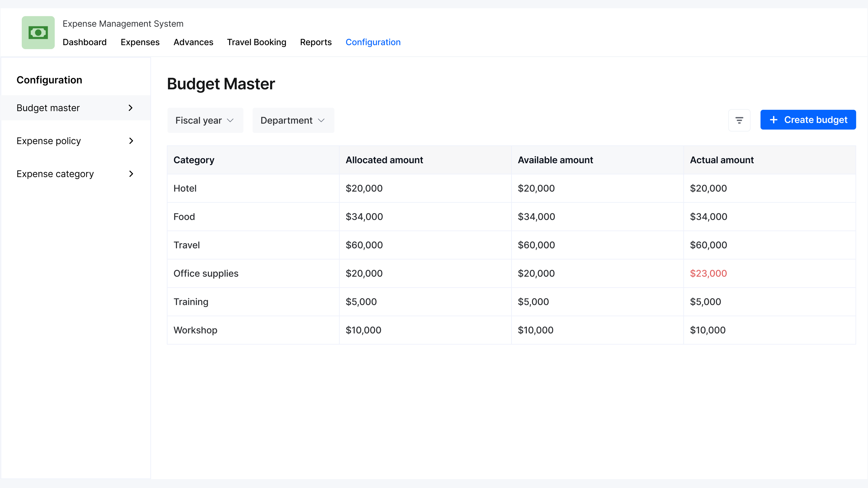Viewport: 868px width, 488px height.
Task: Click Hotel allocated amount $20,000
Action: coord(364,188)
